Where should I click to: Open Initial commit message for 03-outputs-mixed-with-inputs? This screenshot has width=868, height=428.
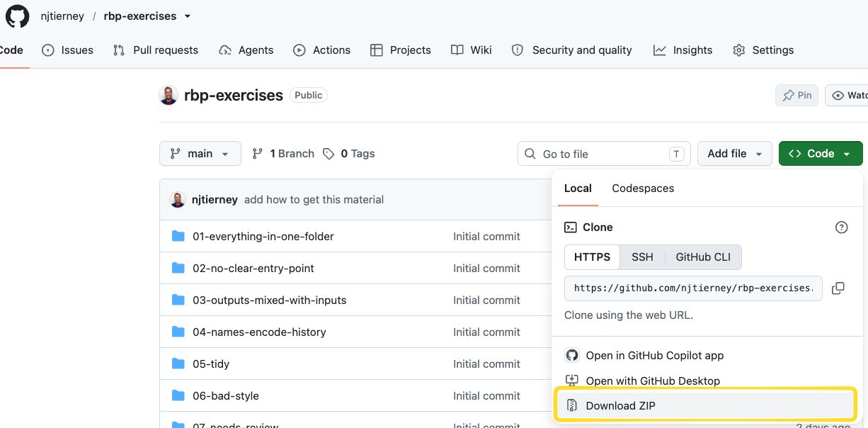[486, 300]
